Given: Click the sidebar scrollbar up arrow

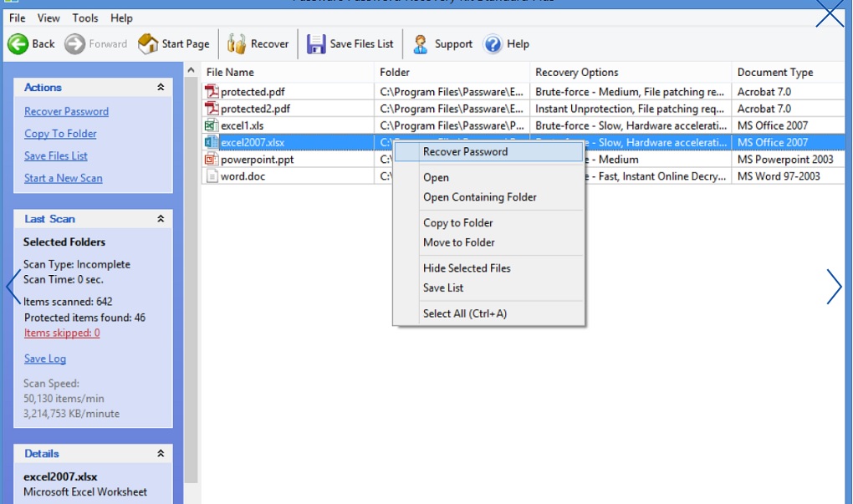Looking at the screenshot, I should tap(191, 70).
